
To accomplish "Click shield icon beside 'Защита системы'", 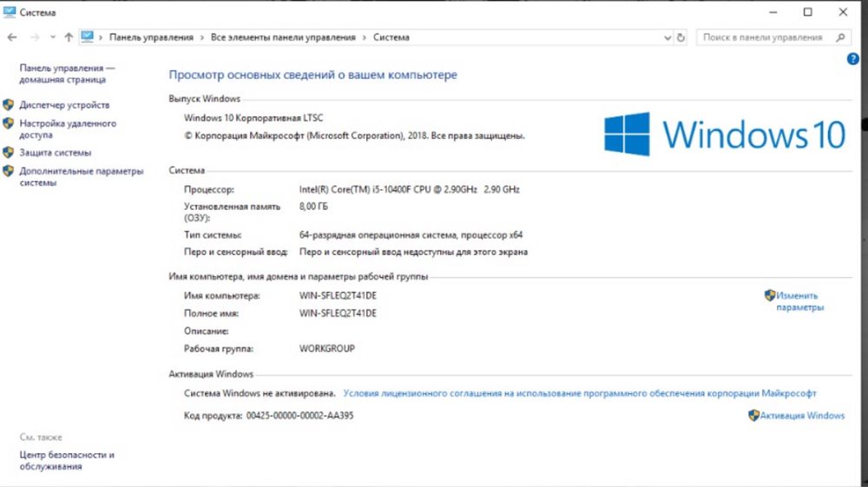I will click(x=9, y=152).
